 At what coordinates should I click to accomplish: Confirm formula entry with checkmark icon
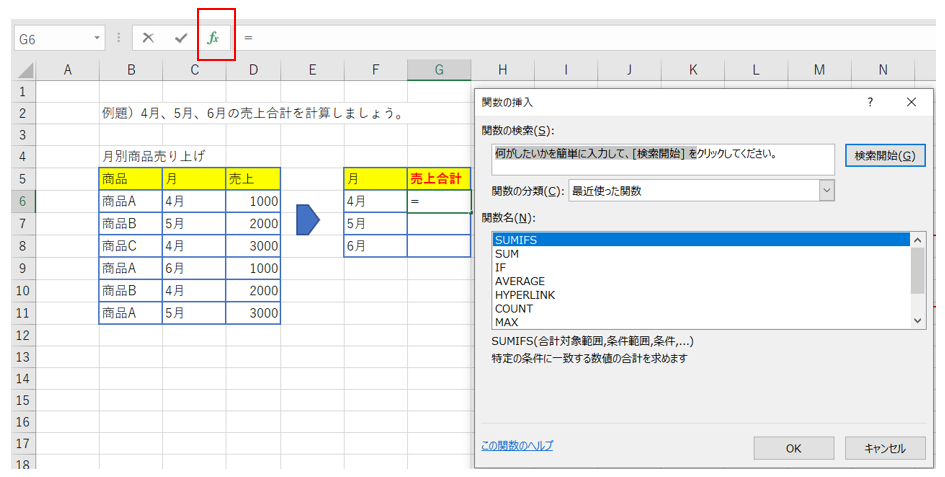181,38
